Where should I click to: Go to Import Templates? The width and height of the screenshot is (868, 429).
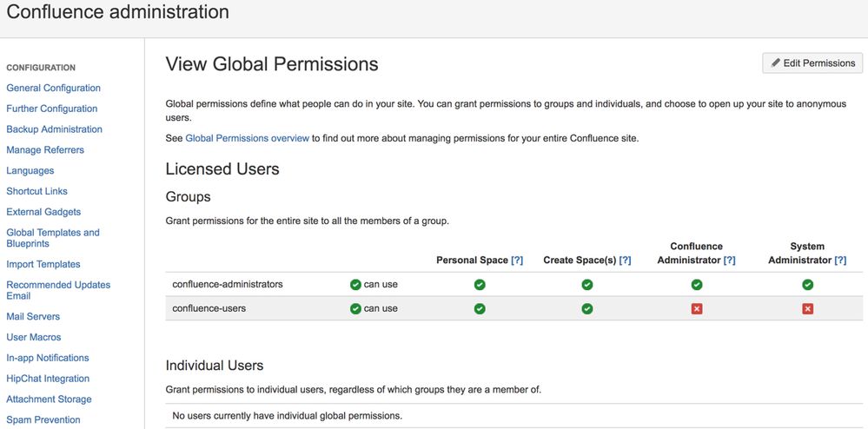pyautogui.click(x=43, y=264)
